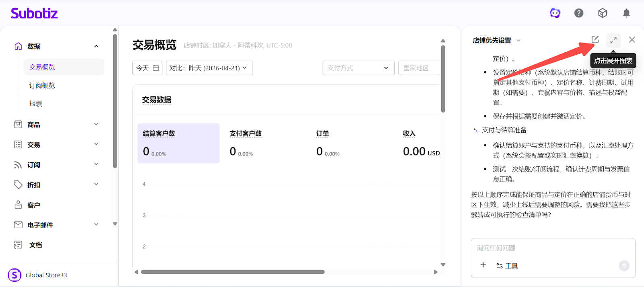Click the horizontal scrollbar under the chart
Screen dimensions: 644x287
pos(233,272)
